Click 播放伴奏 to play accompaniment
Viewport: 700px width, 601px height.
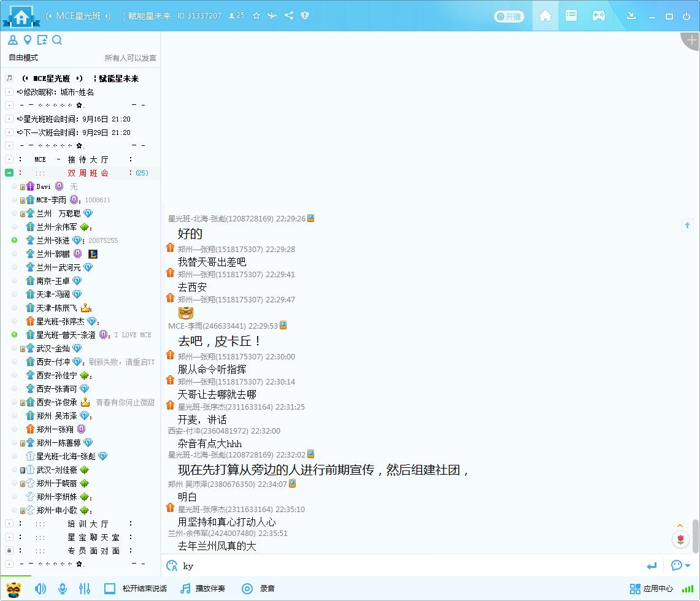pyautogui.click(x=202, y=589)
